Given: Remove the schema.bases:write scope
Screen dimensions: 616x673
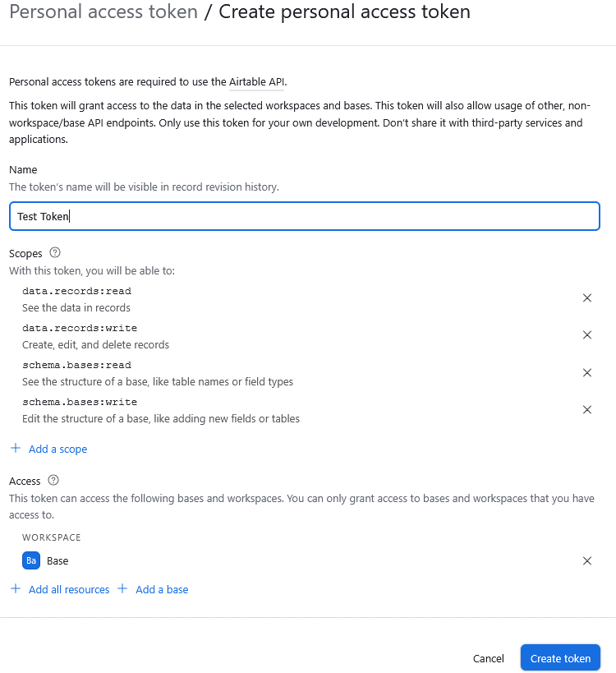Looking at the screenshot, I should 587,409.
